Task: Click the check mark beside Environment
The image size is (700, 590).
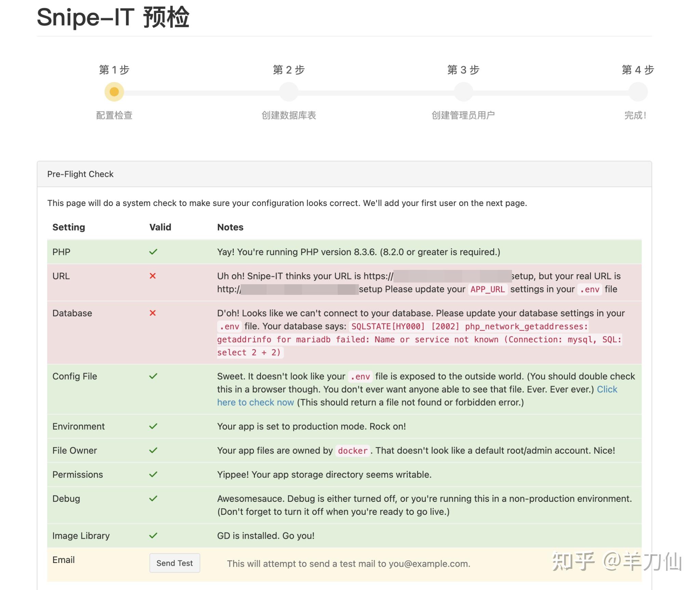Action: 153,426
